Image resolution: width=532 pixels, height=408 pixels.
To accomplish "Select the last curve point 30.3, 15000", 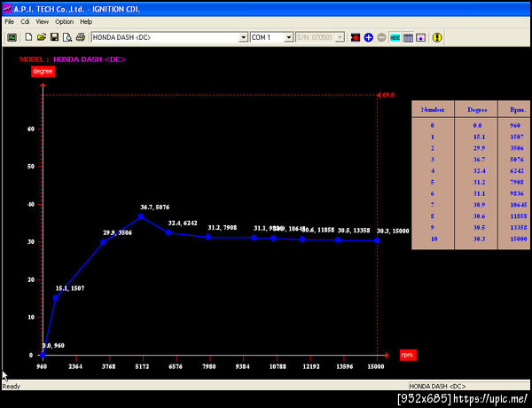I will (x=378, y=240).
